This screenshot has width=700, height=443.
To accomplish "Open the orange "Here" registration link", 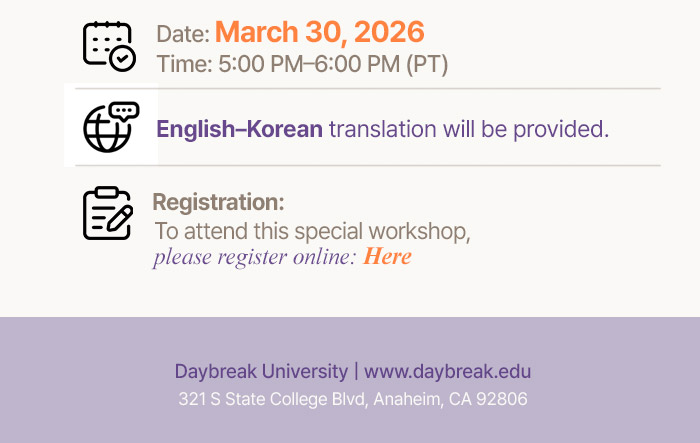I will 387,257.
